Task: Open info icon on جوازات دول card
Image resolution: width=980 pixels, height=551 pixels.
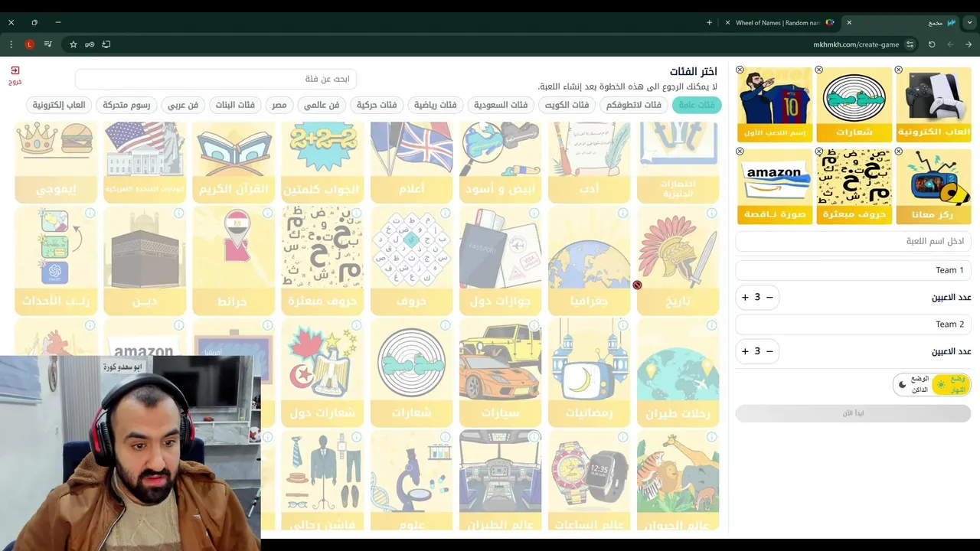Action: 534,213
